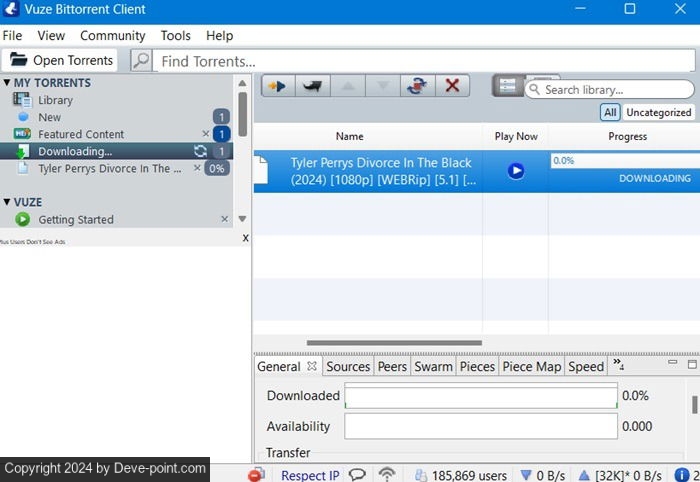
Task: Click the wifi signal icon in status bar
Action: click(x=387, y=475)
